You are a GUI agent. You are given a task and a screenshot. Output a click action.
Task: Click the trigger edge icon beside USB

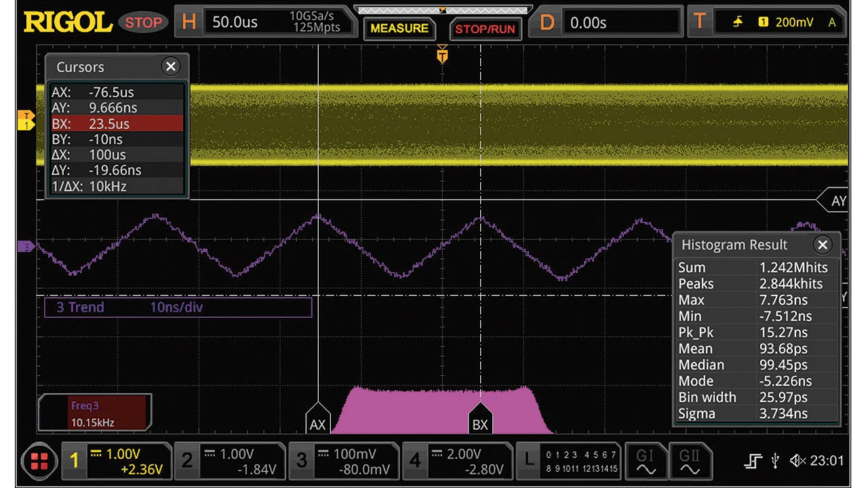753,462
